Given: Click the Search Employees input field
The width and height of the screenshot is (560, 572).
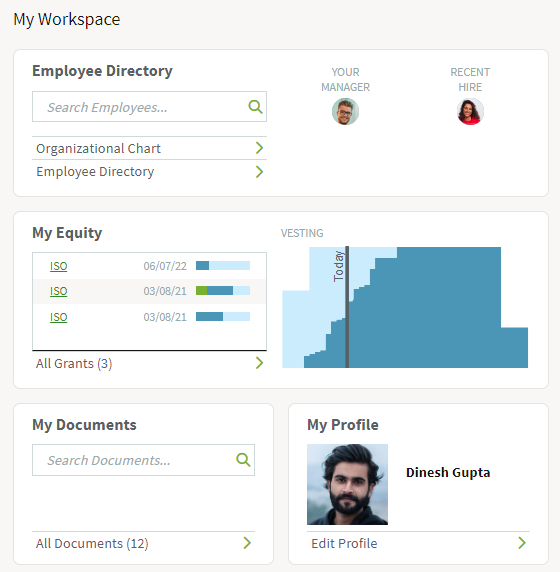Looking at the screenshot, I should [x=149, y=107].
